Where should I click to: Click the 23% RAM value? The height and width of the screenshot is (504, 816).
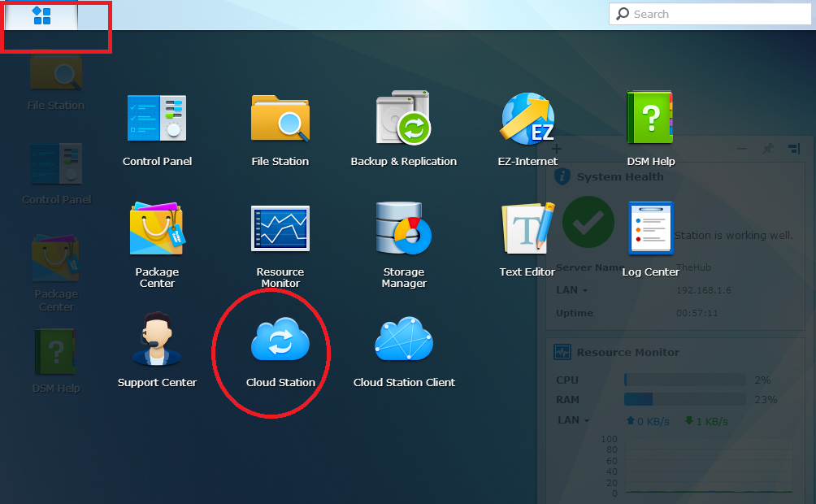coord(766,399)
